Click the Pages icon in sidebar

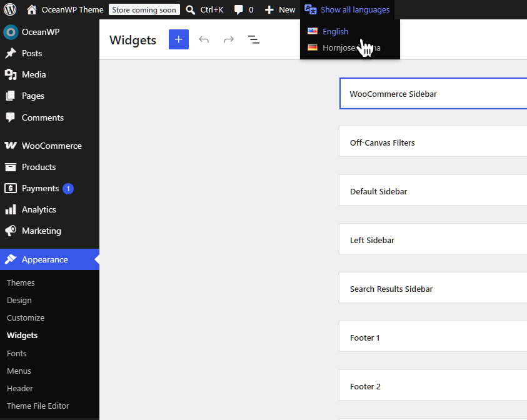(11, 96)
